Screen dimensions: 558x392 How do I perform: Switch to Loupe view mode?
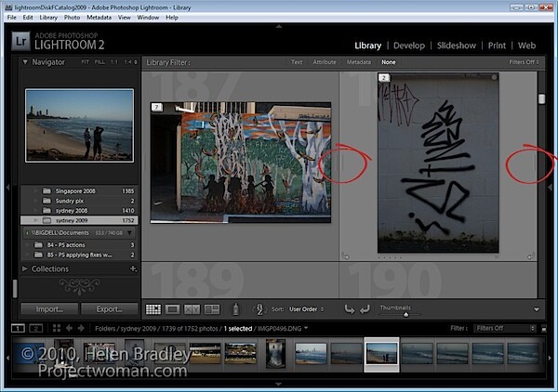tap(173, 309)
